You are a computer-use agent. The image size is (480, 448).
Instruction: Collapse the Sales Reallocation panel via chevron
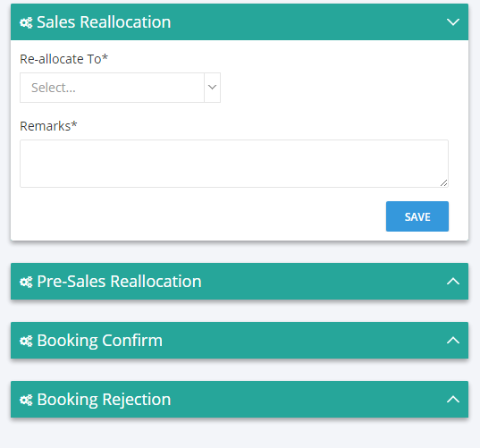453,22
